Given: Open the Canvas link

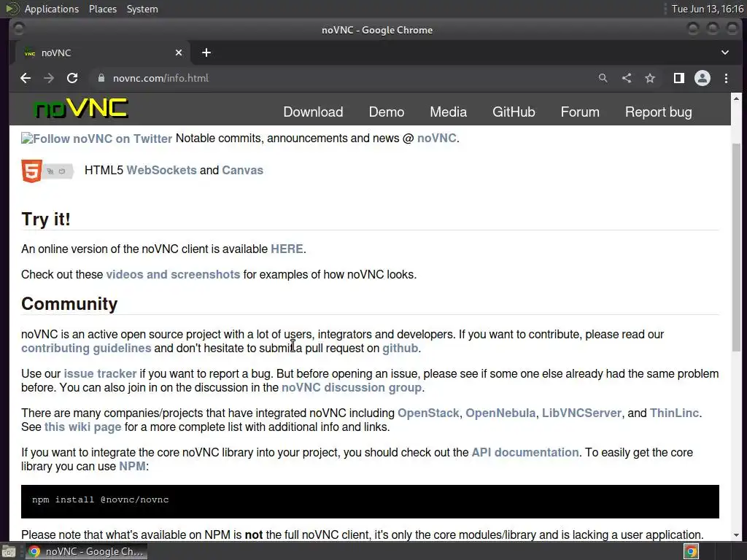Looking at the screenshot, I should pos(242,170).
